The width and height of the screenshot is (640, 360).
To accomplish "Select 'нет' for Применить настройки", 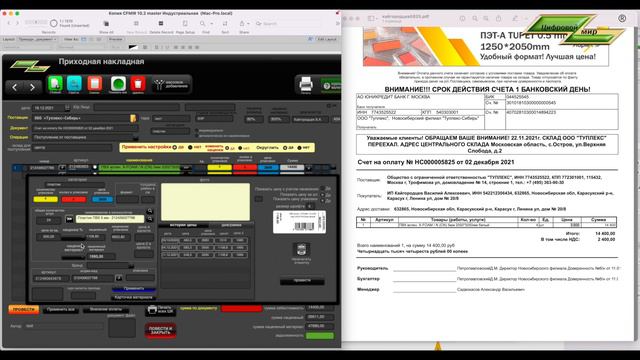I will 190,147.
